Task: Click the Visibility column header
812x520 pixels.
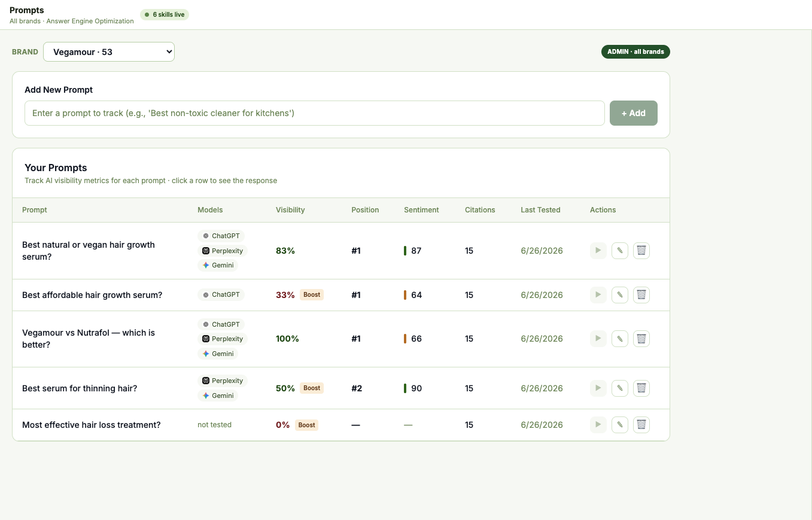Action: click(290, 210)
